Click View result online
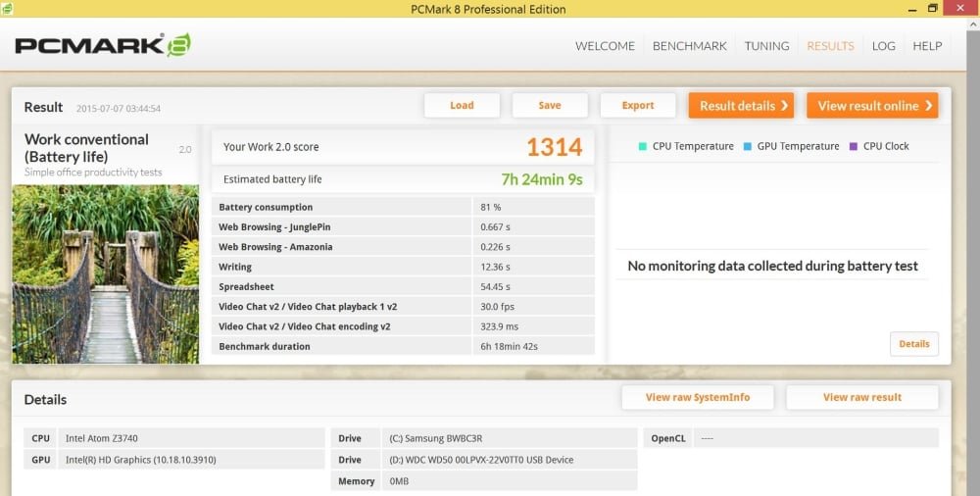The height and width of the screenshot is (496, 980). tap(872, 106)
